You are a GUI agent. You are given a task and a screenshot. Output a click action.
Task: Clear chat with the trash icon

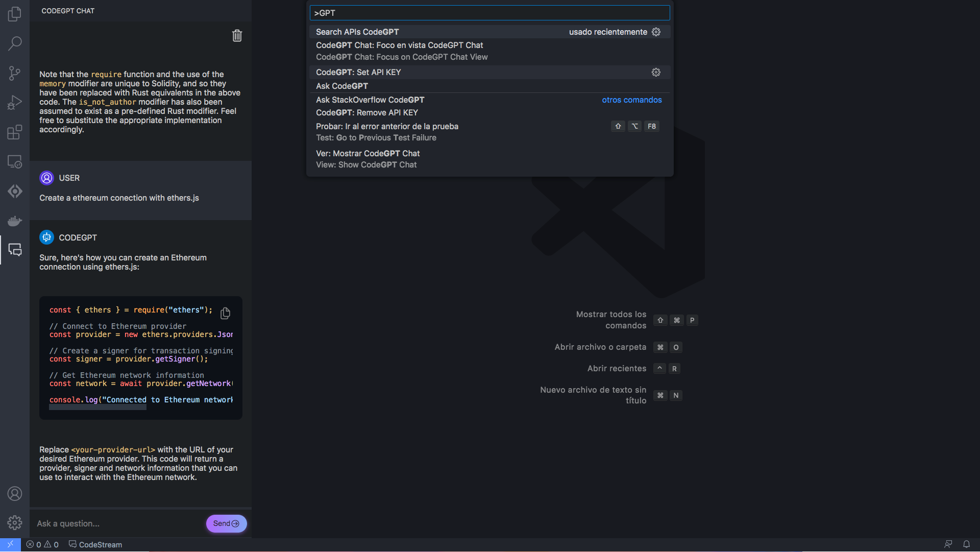click(x=237, y=36)
